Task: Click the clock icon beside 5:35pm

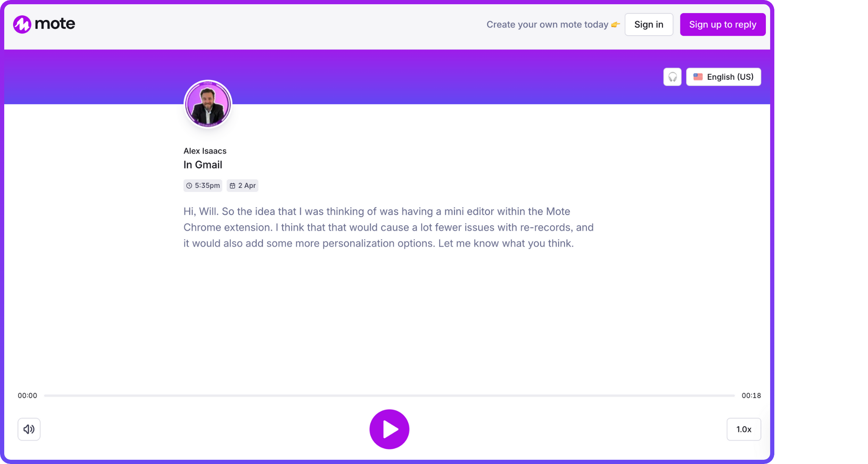Action: (x=189, y=186)
